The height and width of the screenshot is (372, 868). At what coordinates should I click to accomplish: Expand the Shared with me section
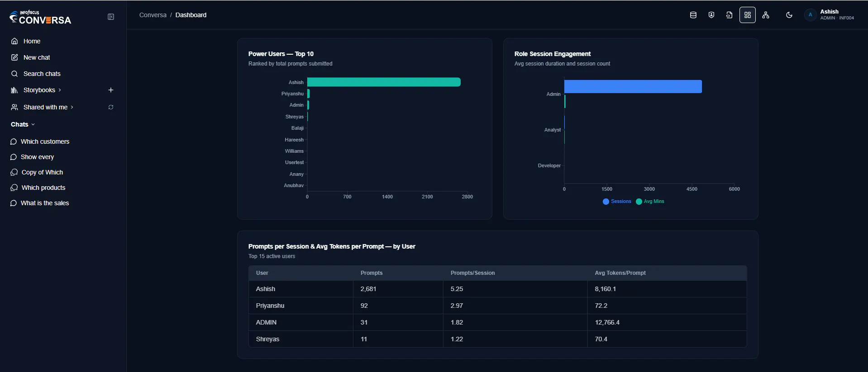[x=45, y=107]
